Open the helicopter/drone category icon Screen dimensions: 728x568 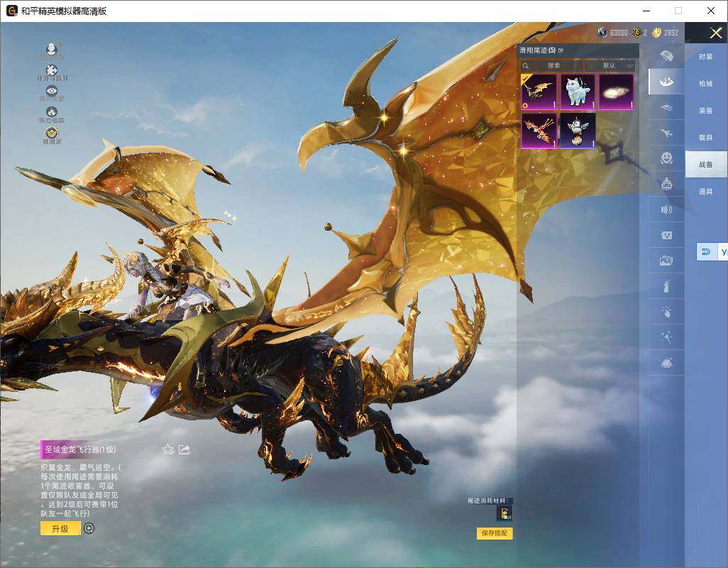click(x=666, y=108)
